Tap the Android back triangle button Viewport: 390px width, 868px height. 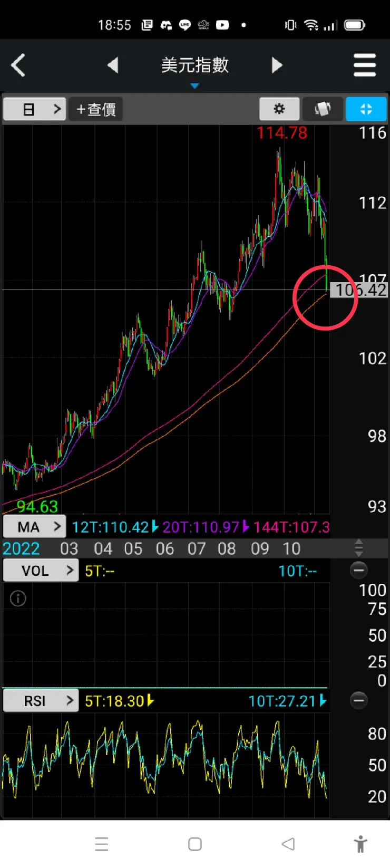point(288,844)
